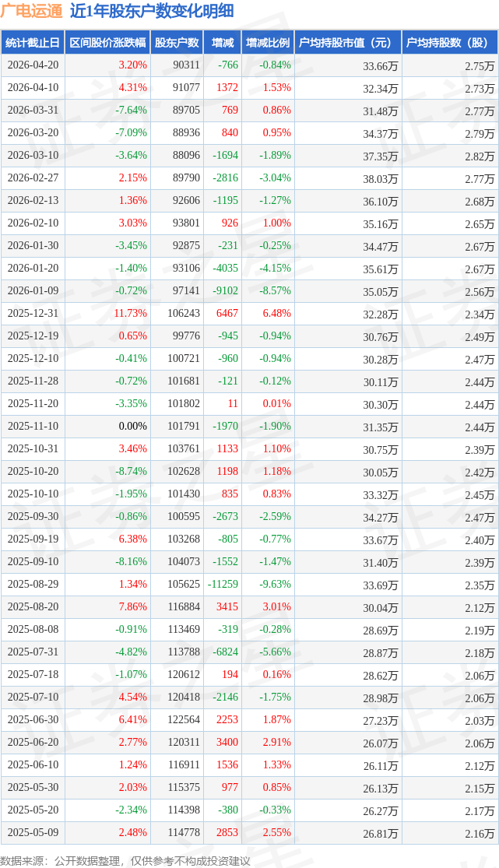This screenshot has height=868, width=499.
Task: Click the 数据来源 footer disclaimer text
Action: (x=125, y=860)
